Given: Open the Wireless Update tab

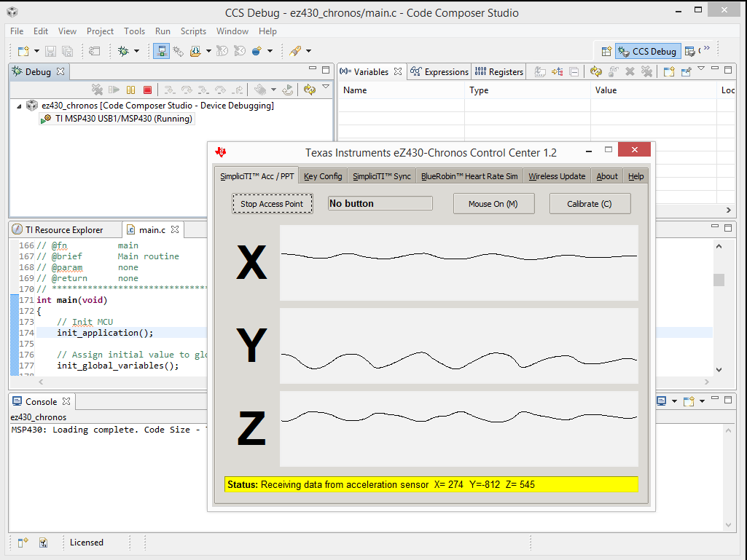Looking at the screenshot, I should coord(557,176).
